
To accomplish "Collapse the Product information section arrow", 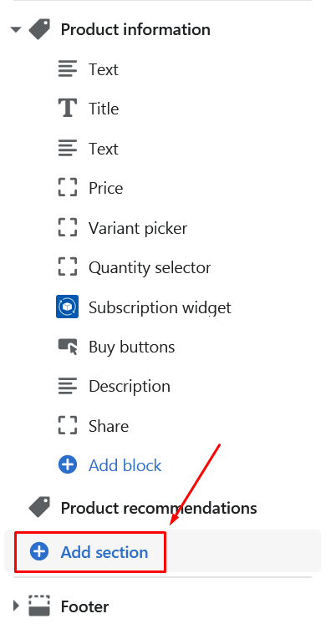I will (16, 29).
